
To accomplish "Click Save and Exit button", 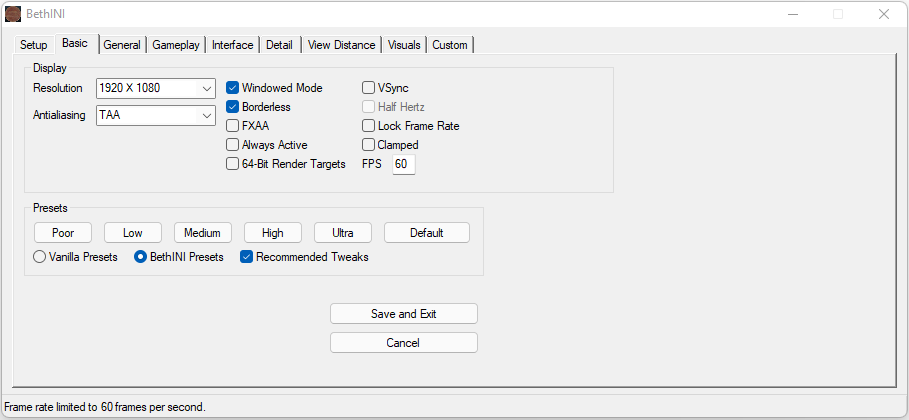I will point(403,314).
